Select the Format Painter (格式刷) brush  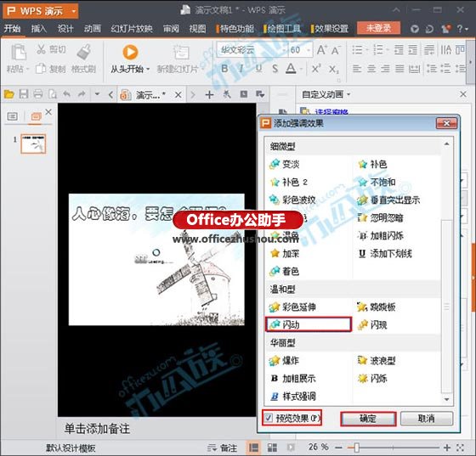point(84,52)
